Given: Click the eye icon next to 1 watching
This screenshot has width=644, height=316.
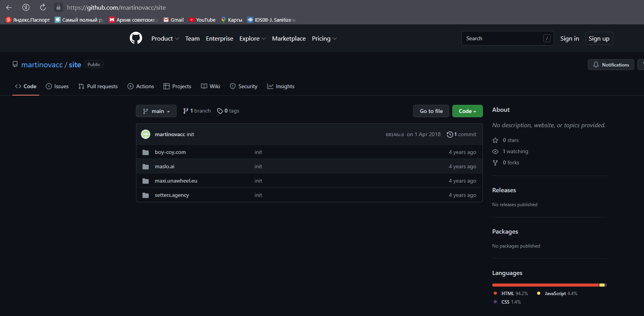Looking at the screenshot, I should (x=495, y=152).
